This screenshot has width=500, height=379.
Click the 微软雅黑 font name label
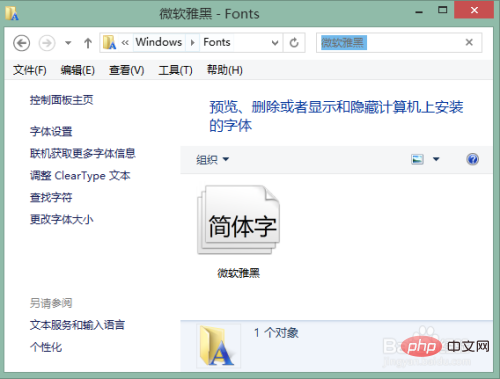(x=239, y=273)
